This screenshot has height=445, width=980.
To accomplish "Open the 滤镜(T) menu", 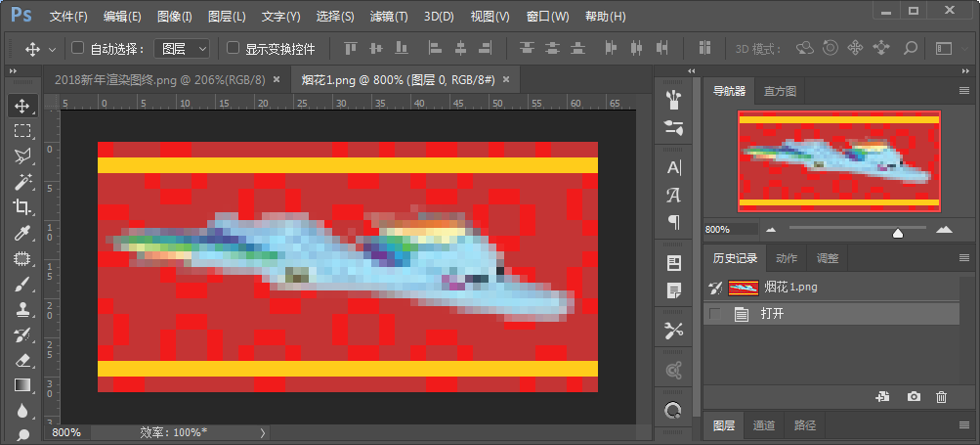I will (x=389, y=17).
